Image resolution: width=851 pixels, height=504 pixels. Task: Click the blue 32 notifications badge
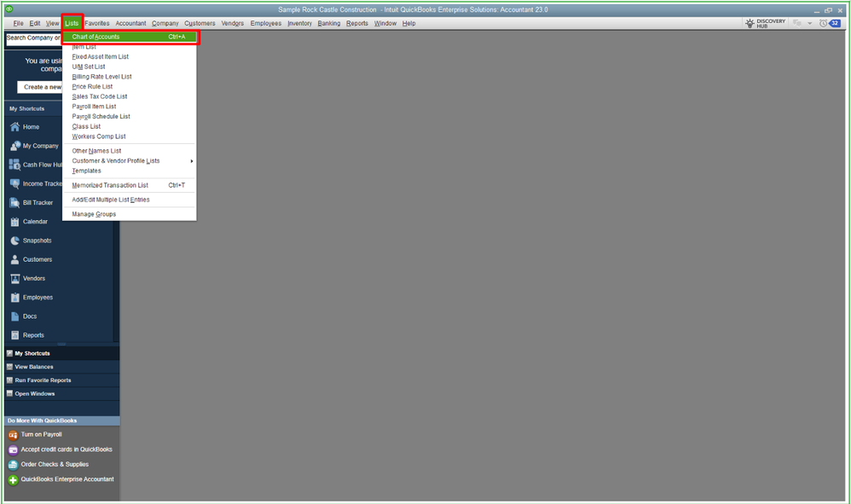(x=835, y=23)
